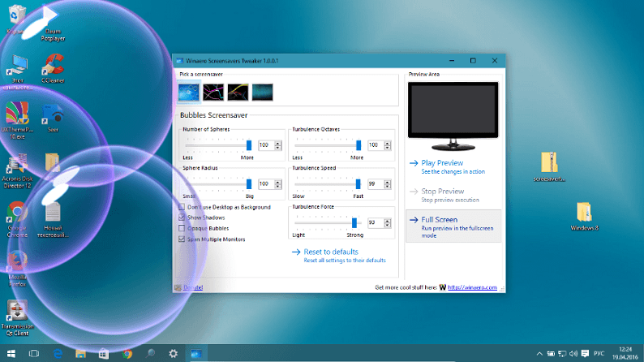Open Seer desktop icon
This screenshot has height=362, width=644.
pos(53,118)
